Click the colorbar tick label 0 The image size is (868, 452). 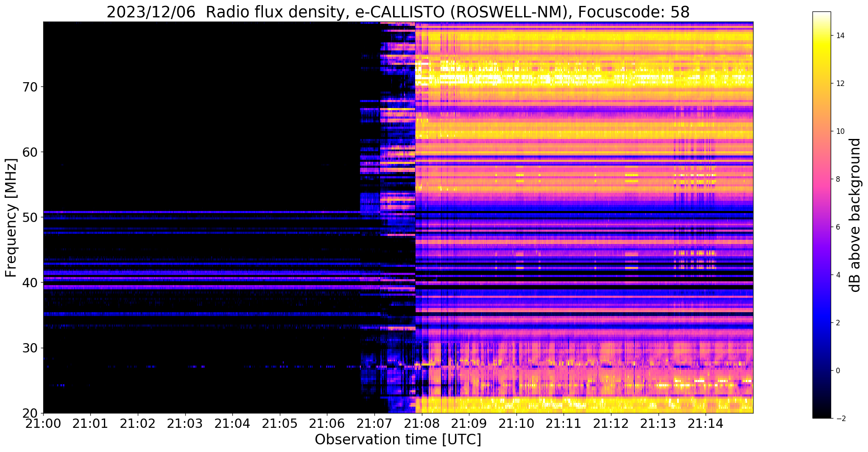838,371
